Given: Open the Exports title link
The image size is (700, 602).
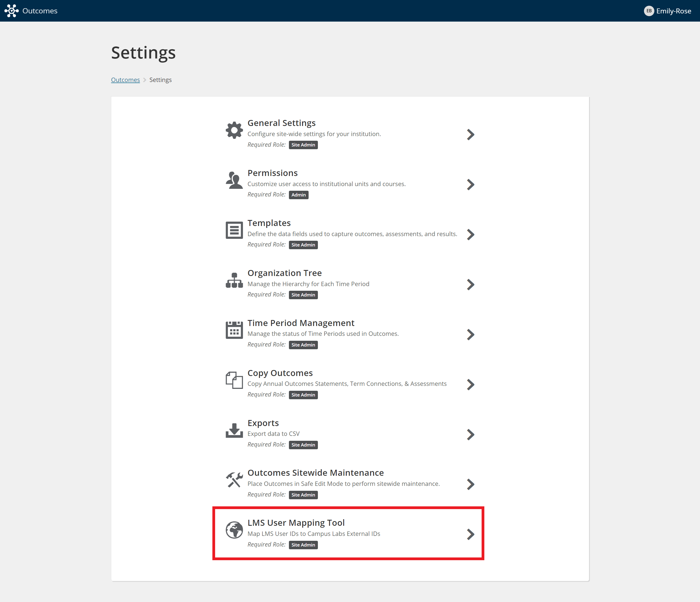Looking at the screenshot, I should click(x=263, y=423).
